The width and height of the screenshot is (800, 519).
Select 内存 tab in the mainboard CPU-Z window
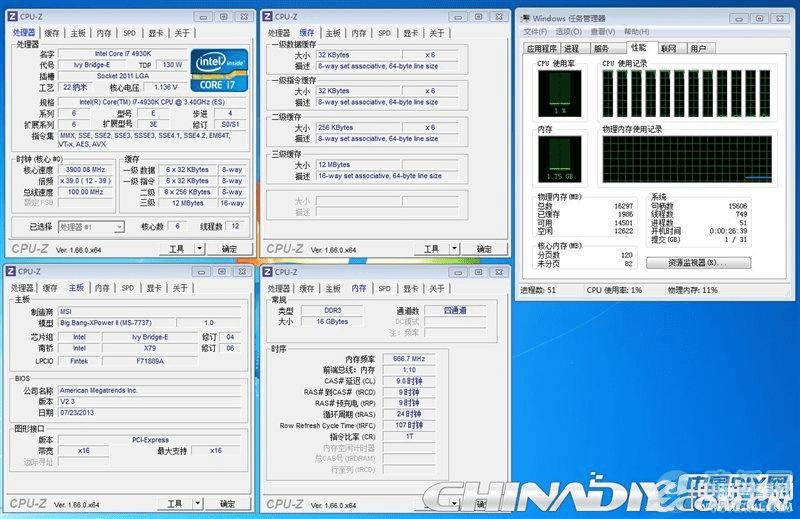(102, 288)
